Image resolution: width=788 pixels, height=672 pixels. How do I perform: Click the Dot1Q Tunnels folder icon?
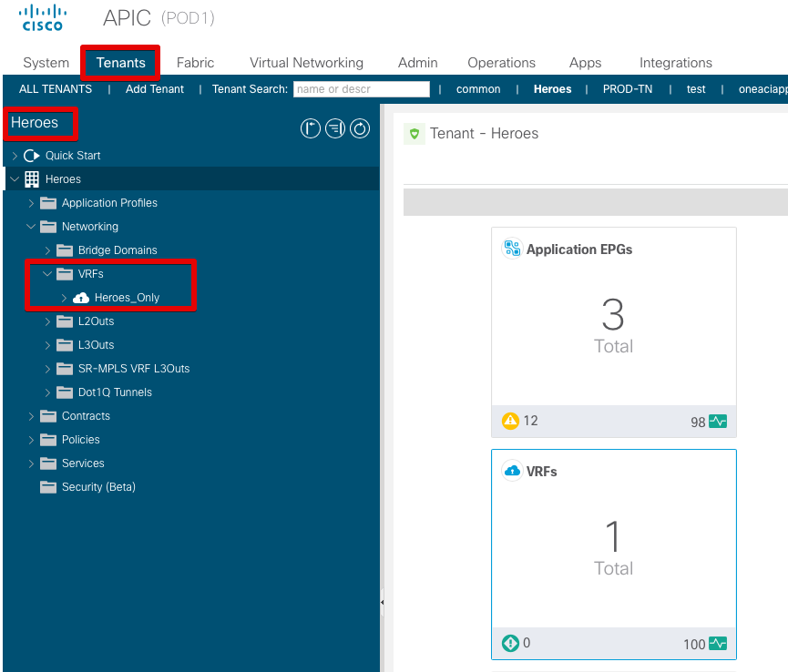coord(65,392)
